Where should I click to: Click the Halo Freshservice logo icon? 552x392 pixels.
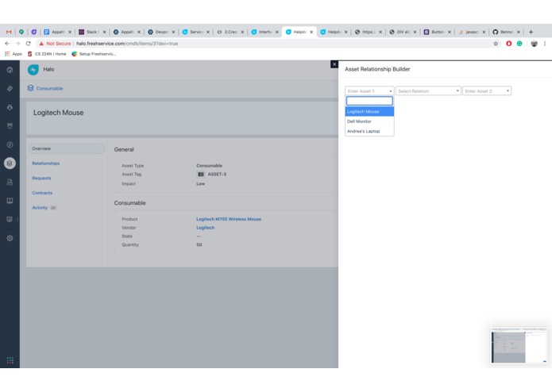point(33,70)
